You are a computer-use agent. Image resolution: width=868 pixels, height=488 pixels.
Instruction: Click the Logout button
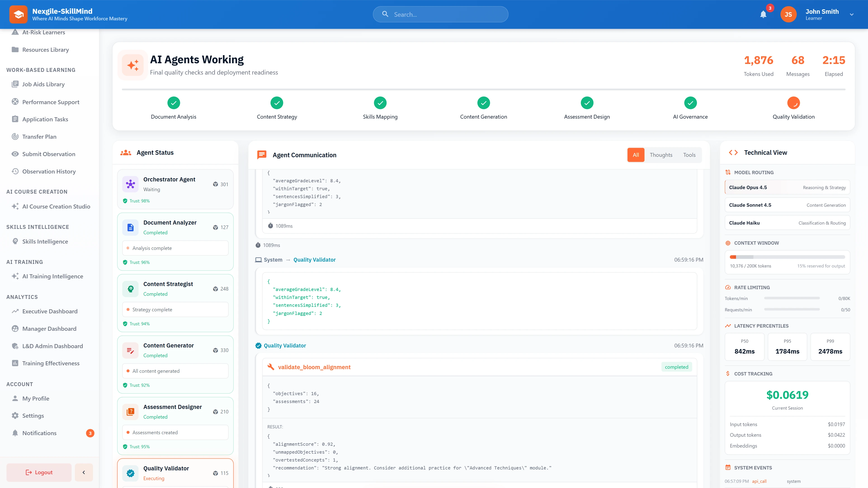coord(38,472)
